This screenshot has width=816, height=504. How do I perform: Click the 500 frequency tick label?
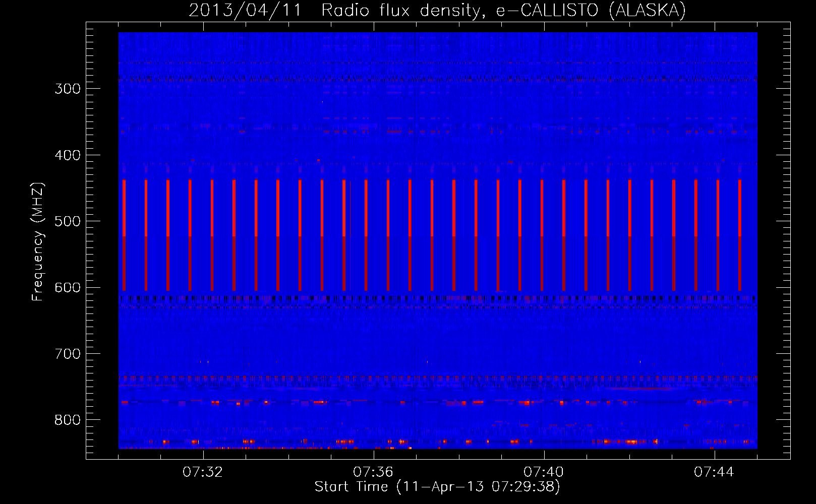(68, 221)
